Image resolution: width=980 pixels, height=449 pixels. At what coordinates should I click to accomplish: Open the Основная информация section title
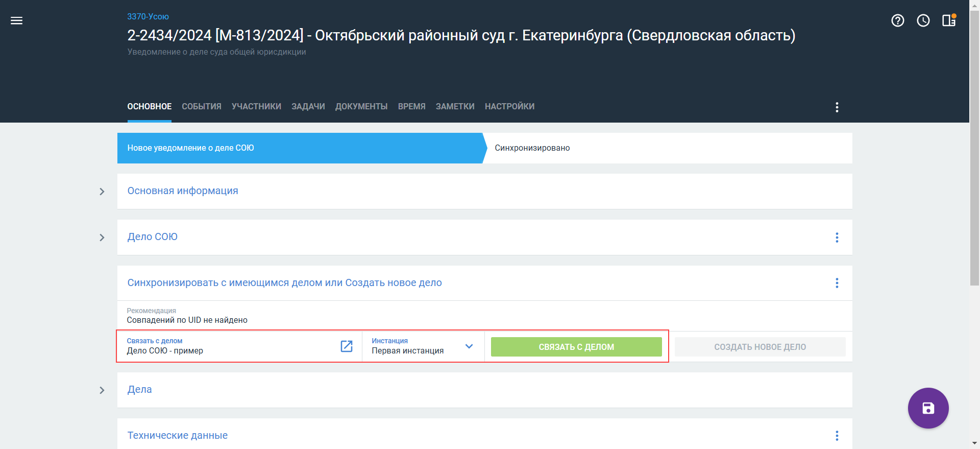click(x=183, y=191)
